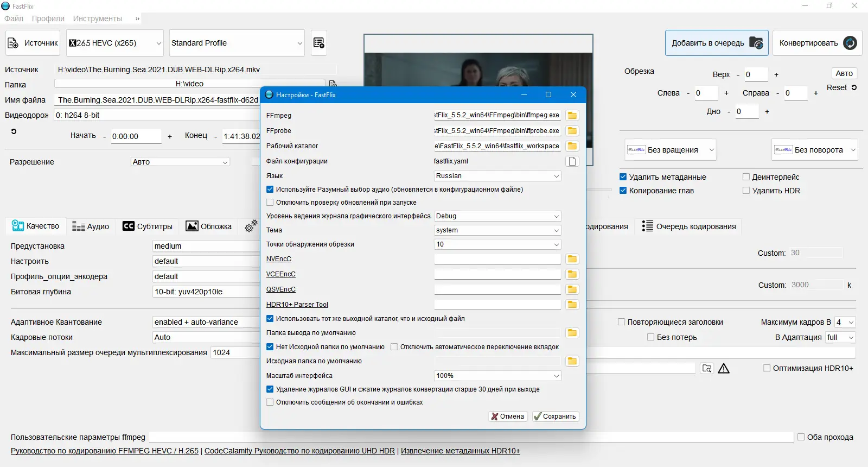Viewport: 868px width, 467px height.
Task: Choose folder for Исходная папка по умолчанию
Action: [x=572, y=361]
